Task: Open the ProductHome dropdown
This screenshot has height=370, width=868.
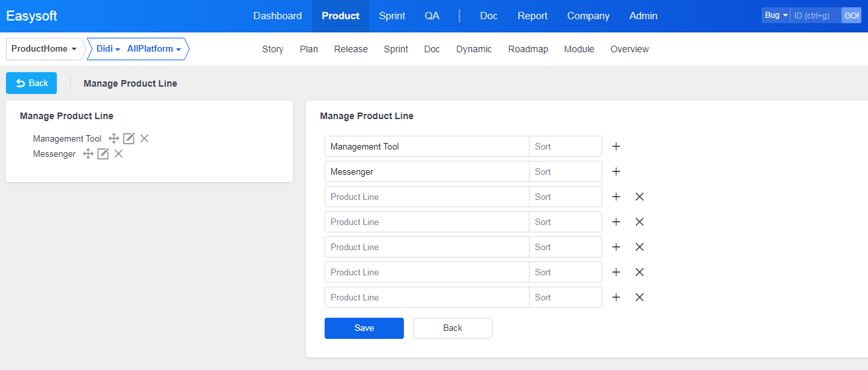Action: tap(44, 49)
